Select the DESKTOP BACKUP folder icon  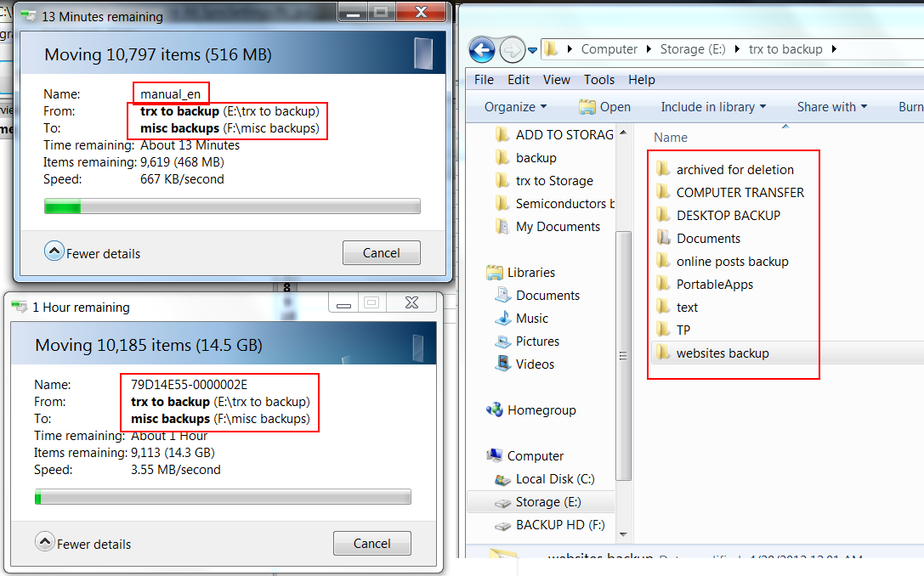point(664,216)
